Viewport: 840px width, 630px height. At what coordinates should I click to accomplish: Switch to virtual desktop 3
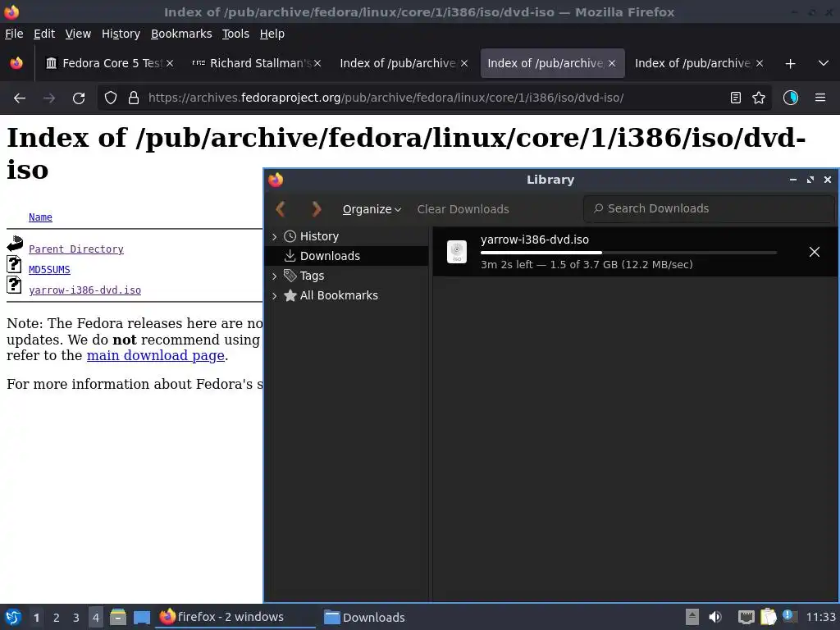[76, 618]
